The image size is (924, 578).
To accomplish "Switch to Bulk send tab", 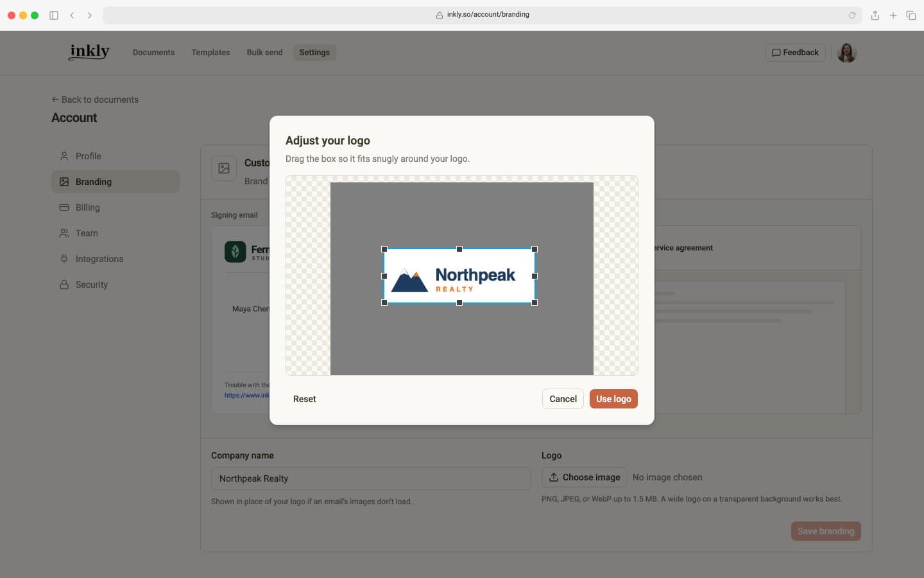I will pyautogui.click(x=264, y=53).
